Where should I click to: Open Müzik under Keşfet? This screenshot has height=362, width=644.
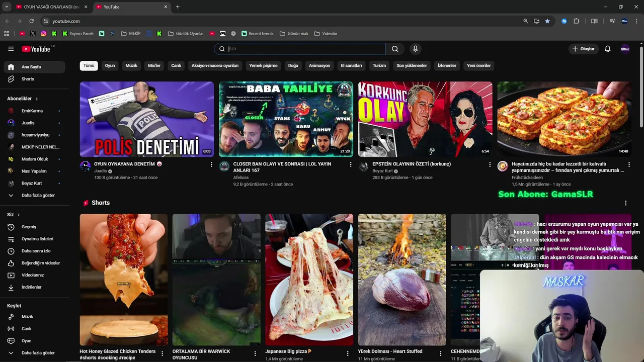[34, 317]
